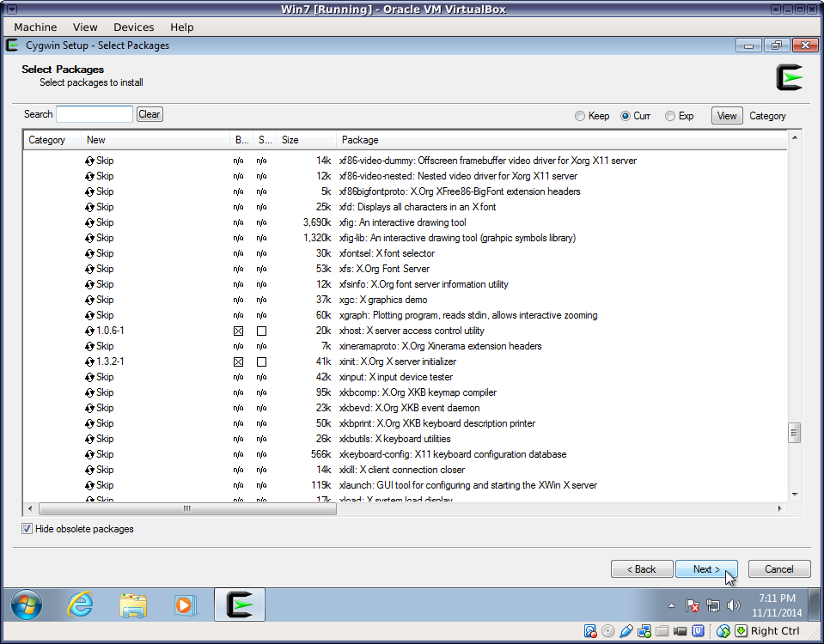Open Internet Explorer from the taskbar
Viewport: 824px width, 644px height.
tap(80, 605)
